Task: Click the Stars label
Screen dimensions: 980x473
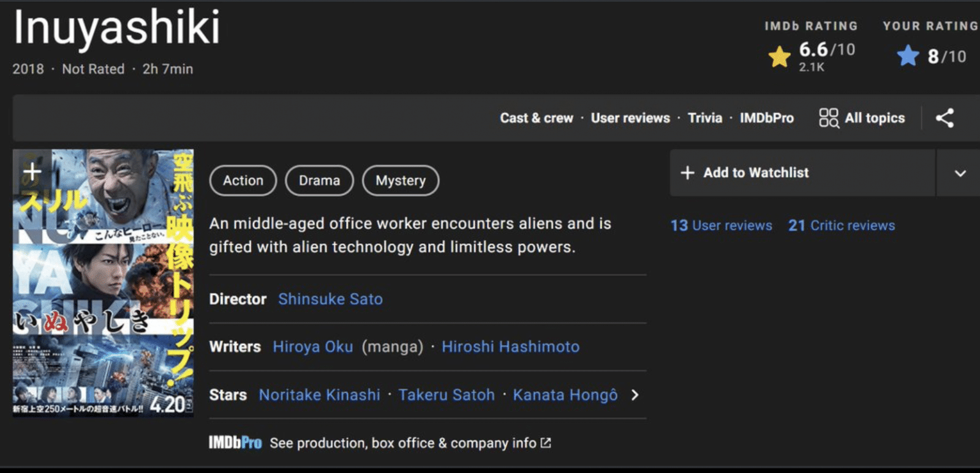Action: click(x=228, y=395)
